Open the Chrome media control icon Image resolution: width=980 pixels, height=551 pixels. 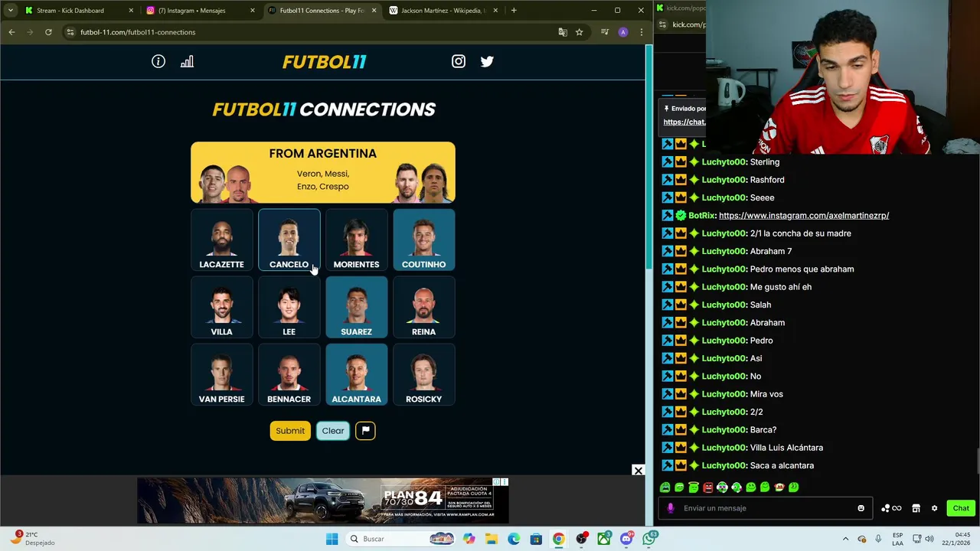605,32
